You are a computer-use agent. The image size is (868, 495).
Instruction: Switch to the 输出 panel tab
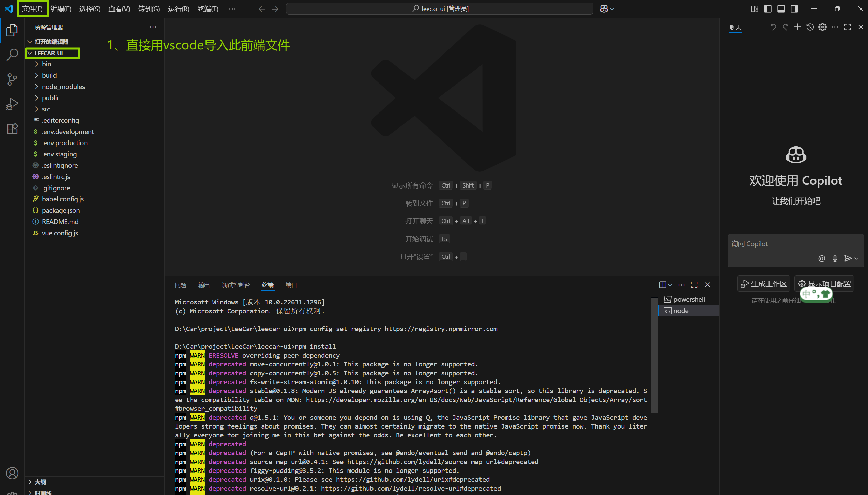click(x=204, y=285)
